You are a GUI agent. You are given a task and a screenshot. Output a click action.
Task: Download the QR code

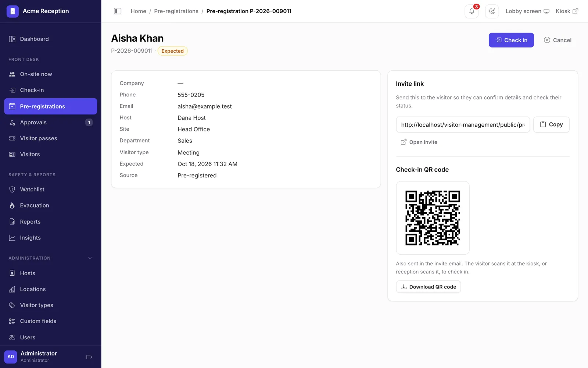[429, 287]
